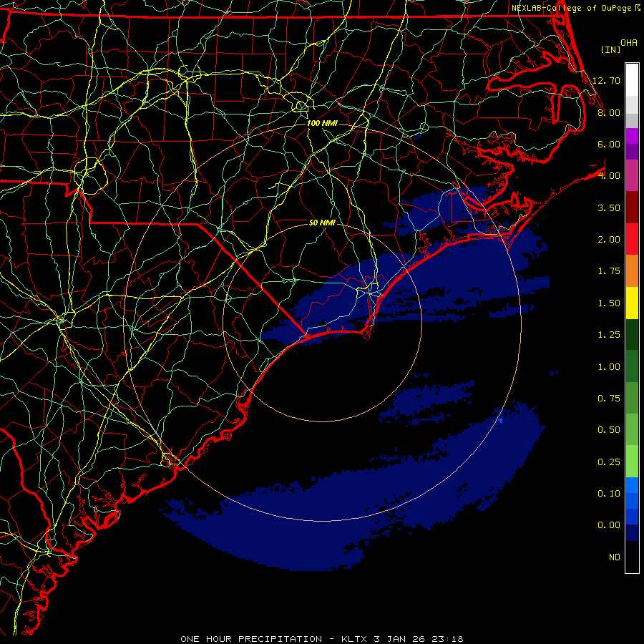
Task: Click the "6.00" legend value
Action: (609, 144)
